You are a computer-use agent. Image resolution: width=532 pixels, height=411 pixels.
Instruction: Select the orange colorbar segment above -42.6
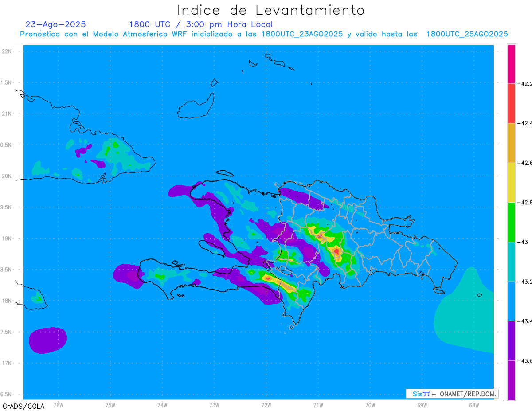click(511, 143)
